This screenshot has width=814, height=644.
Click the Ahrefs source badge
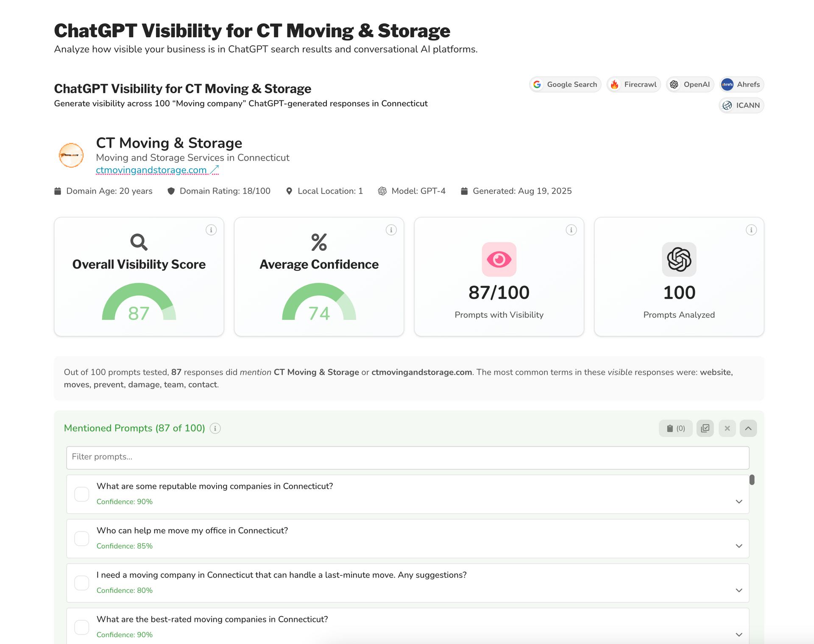(x=742, y=84)
